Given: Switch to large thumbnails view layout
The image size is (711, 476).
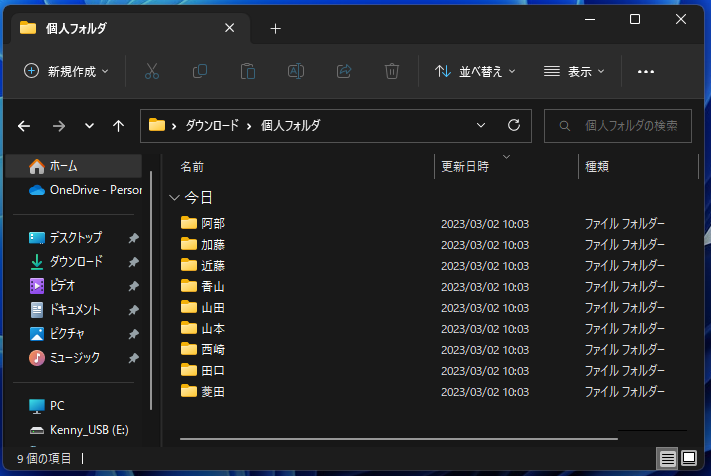Looking at the screenshot, I should pos(689,458).
